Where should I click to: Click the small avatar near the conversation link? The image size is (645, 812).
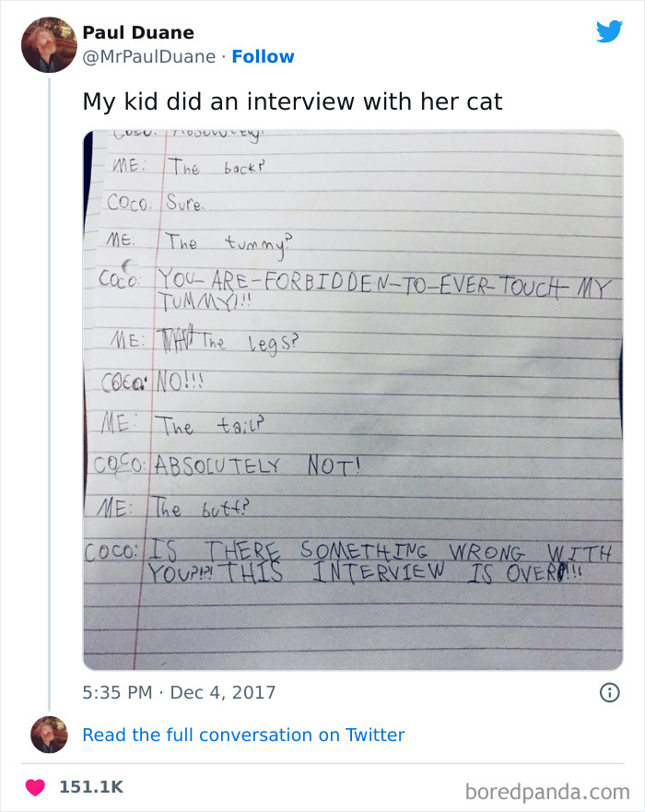[x=48, y=735]
